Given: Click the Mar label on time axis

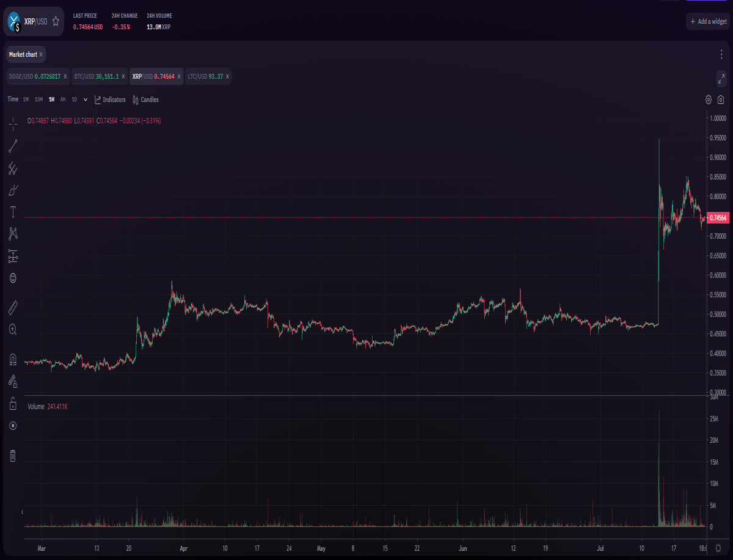Looking at the screenshot, I should point(42,548).
